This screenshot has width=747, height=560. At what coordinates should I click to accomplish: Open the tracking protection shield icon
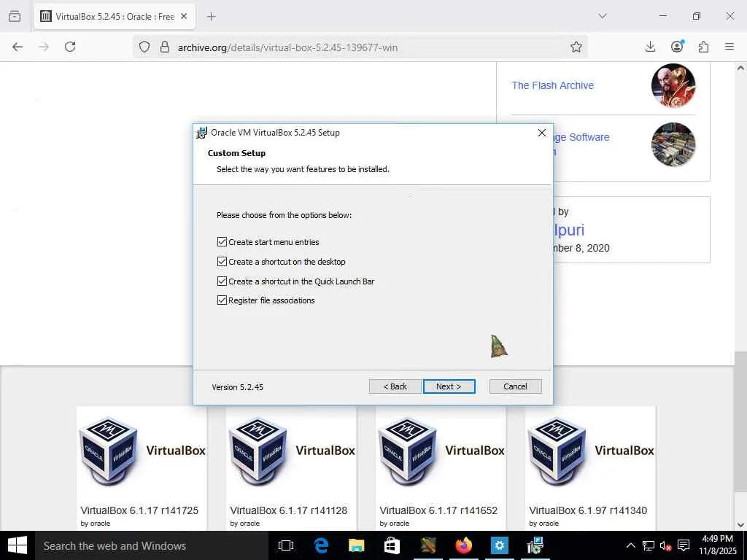[x=144, y=47]
